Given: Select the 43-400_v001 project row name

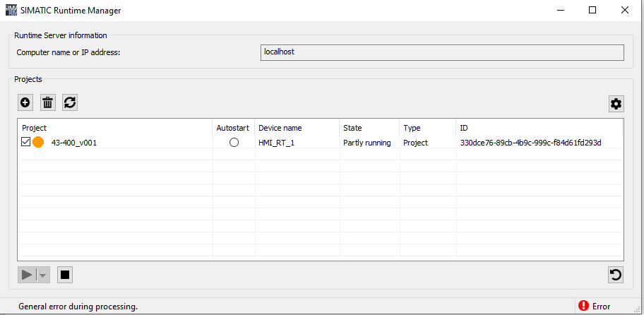Looking at the screenshot, I should (x=74, y=143).
